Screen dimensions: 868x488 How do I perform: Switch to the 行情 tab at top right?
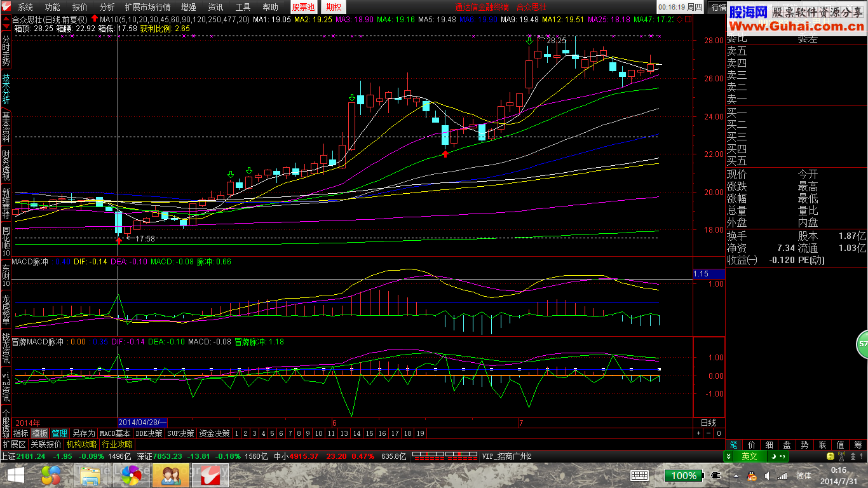pyautogui.click(x=719, y=7)
